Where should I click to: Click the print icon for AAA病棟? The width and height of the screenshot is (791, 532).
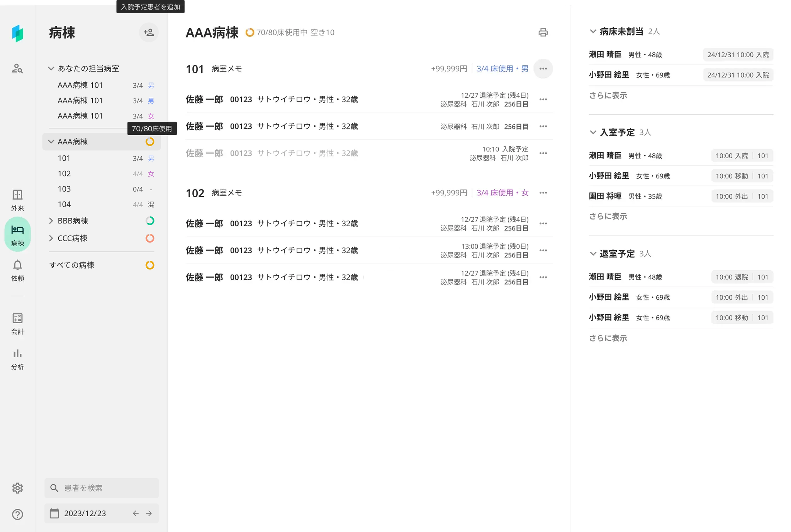coord(543,32)
